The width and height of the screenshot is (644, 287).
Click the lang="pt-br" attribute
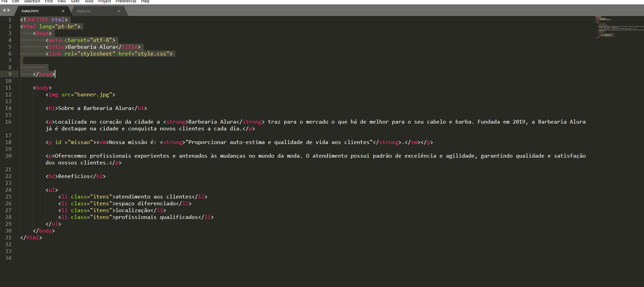(x=60, y=27)
